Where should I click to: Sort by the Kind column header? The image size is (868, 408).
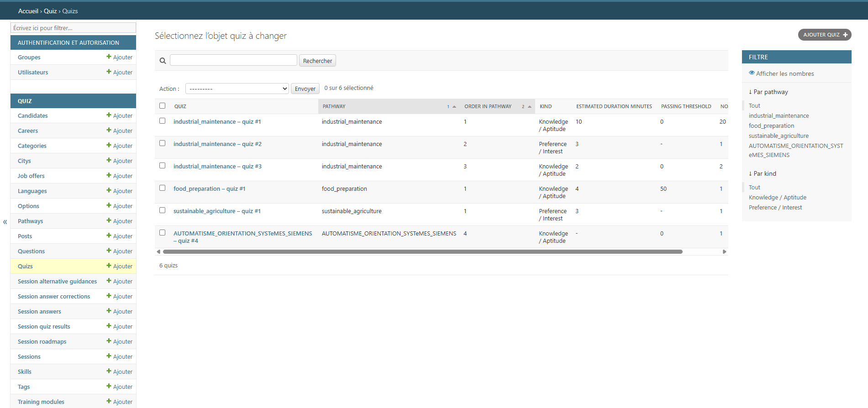click(x=546, y=106)
